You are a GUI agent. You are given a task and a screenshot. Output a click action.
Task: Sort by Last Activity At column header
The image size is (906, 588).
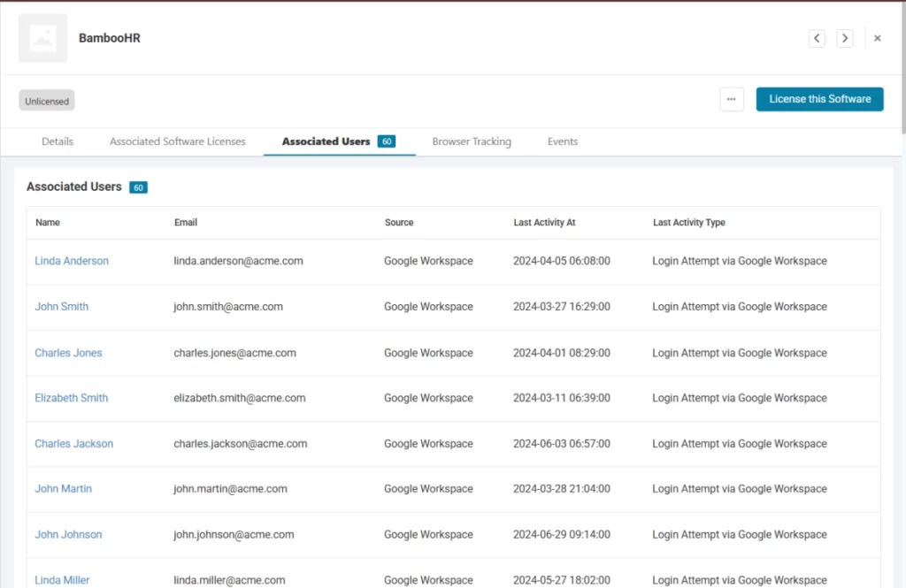(x=544, y=223)
